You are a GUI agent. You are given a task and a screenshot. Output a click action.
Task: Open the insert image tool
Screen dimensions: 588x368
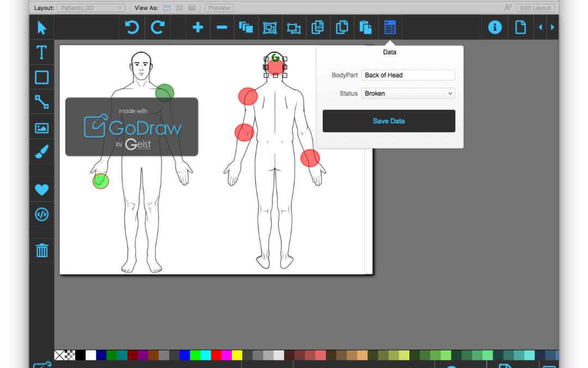(41, 128)
